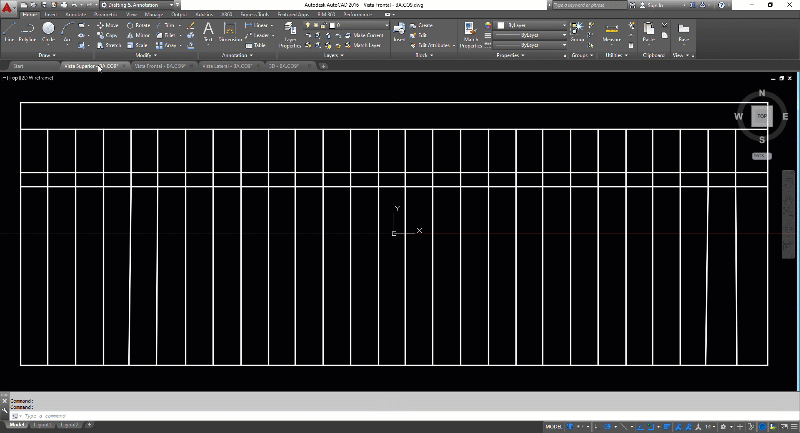Toggle the MODEL space status button
This screenshot has height=433, width=800.
coord(553,427)
